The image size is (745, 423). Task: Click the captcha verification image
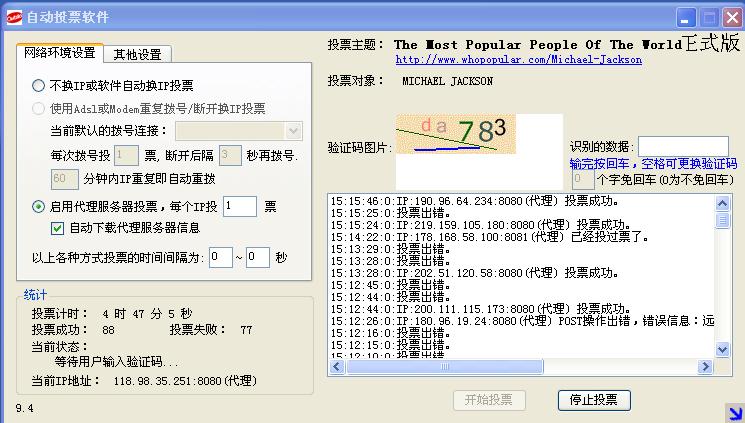tap(456, 134)
